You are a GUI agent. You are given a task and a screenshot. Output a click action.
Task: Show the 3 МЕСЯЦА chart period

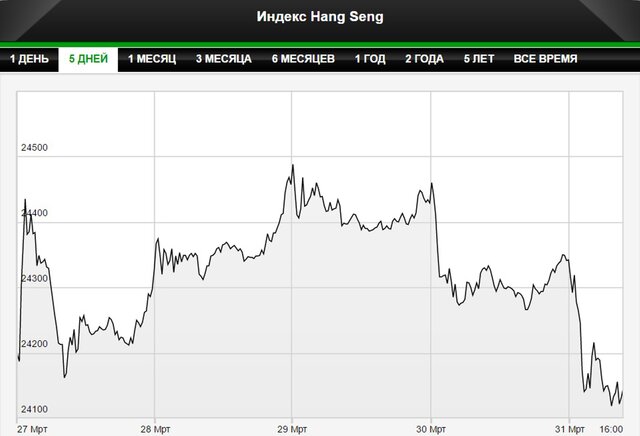(x=223, y=59)
